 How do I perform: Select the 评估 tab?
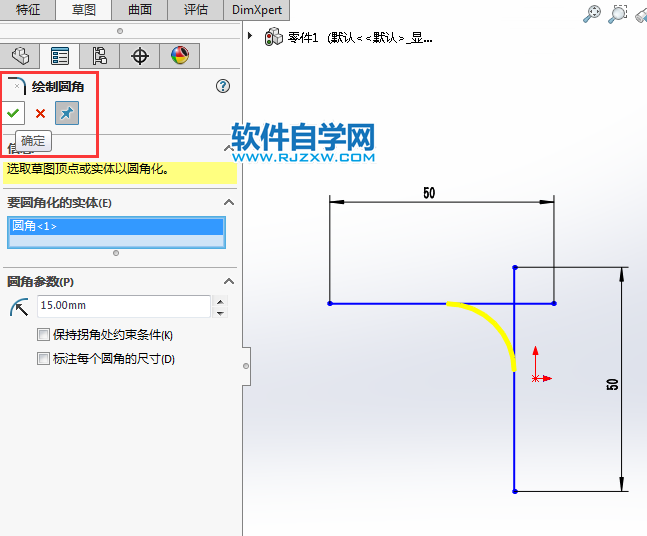click(x=196, y=9)
